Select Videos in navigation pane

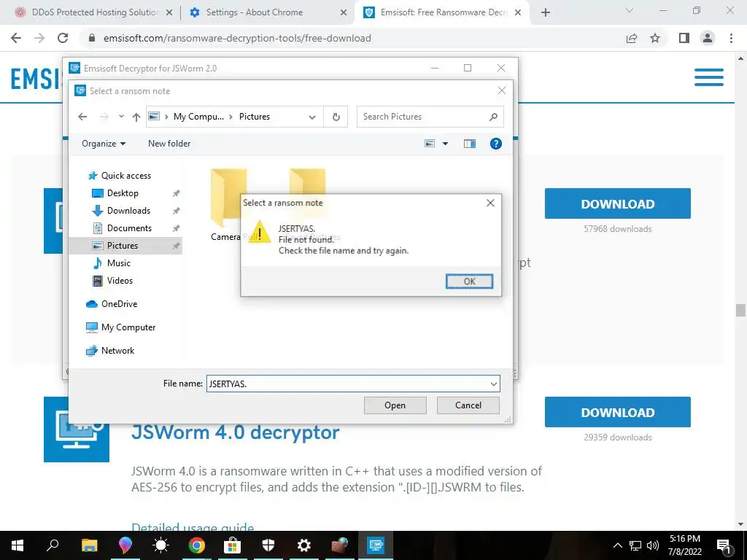(120, 281)
